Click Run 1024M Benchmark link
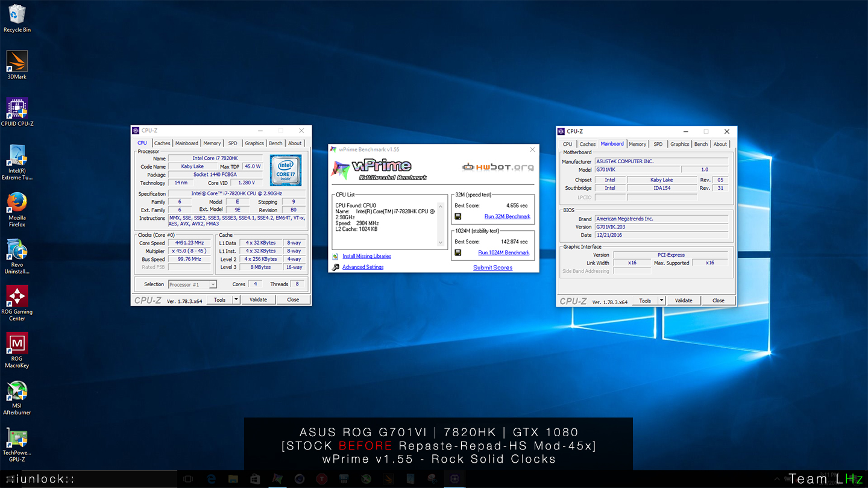The height and width of the screenshot is (488, 868). [504, 252]
